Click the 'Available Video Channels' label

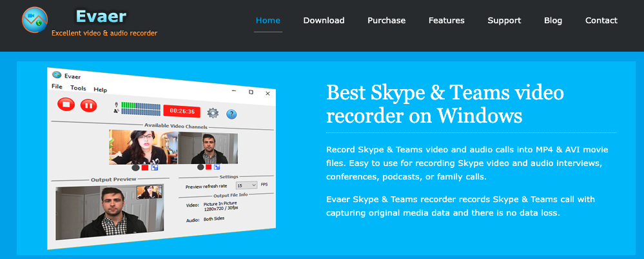[176, 127]
